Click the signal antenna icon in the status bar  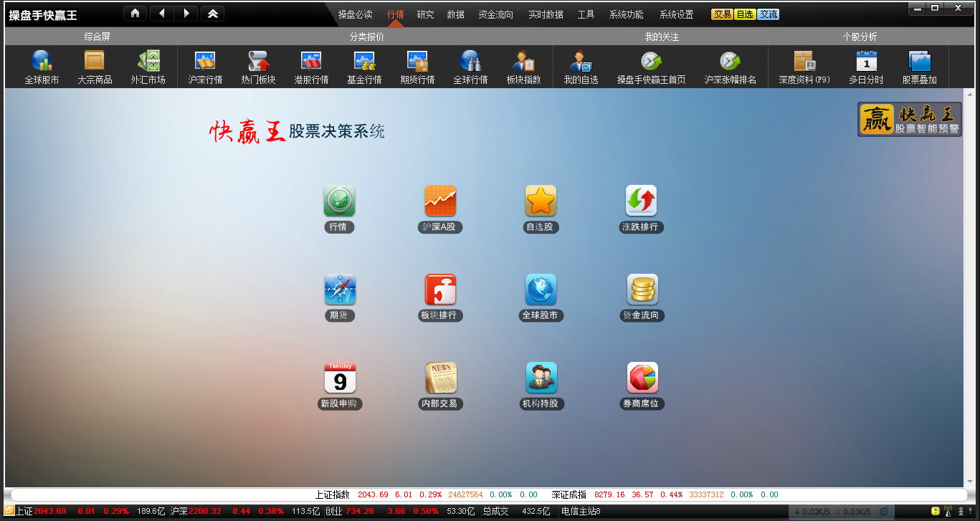click(948, 511)
